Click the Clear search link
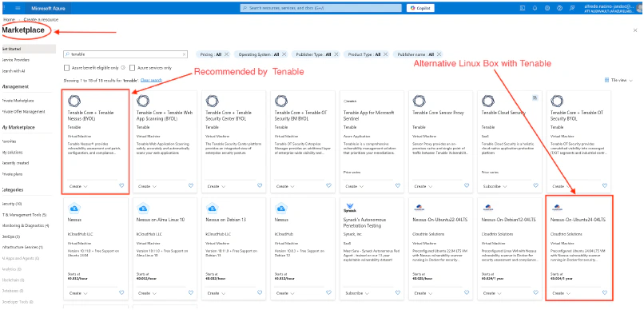The height and width of the screenshot is (314, 644). point(151,80)
